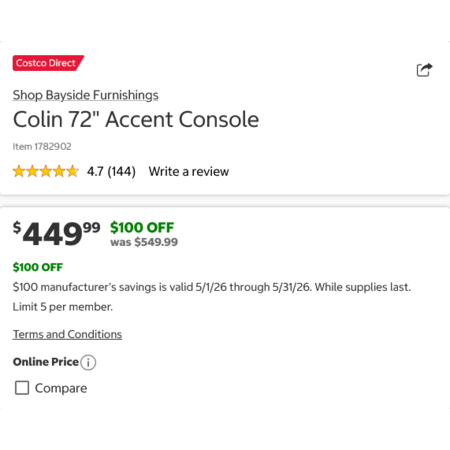This screenshot has height=450, width=450.
Task: Click the Online Price label
Action: click(x=46, y=362)
